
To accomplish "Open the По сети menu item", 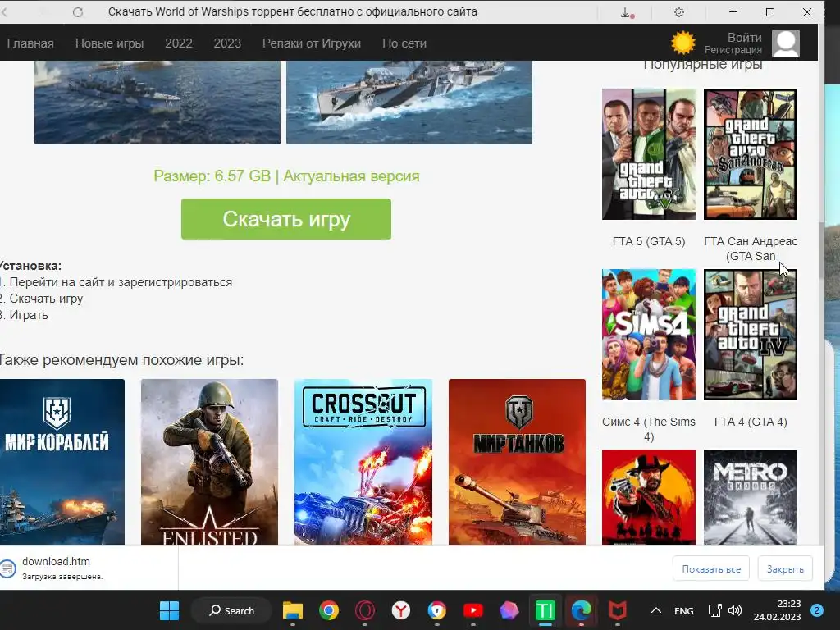I will click(x=404, y=43).
